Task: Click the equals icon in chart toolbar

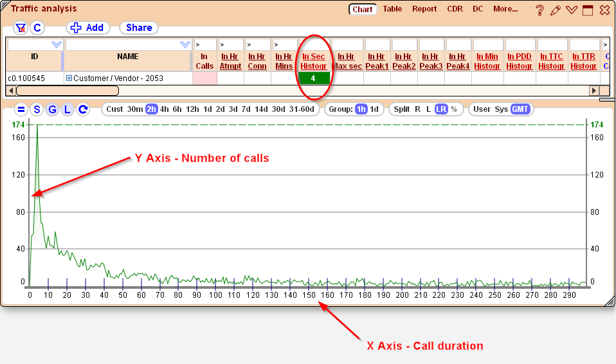Action: [21, 109]
